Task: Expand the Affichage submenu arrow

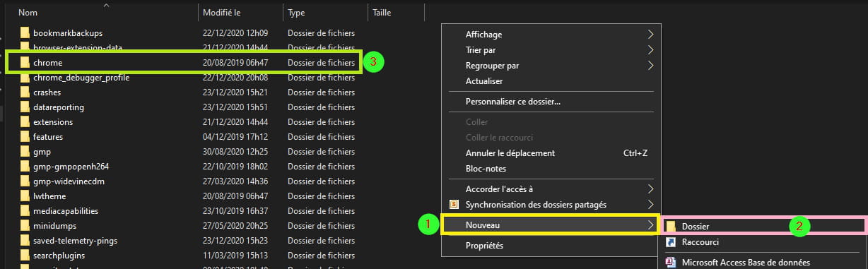Action: point(651,35)
